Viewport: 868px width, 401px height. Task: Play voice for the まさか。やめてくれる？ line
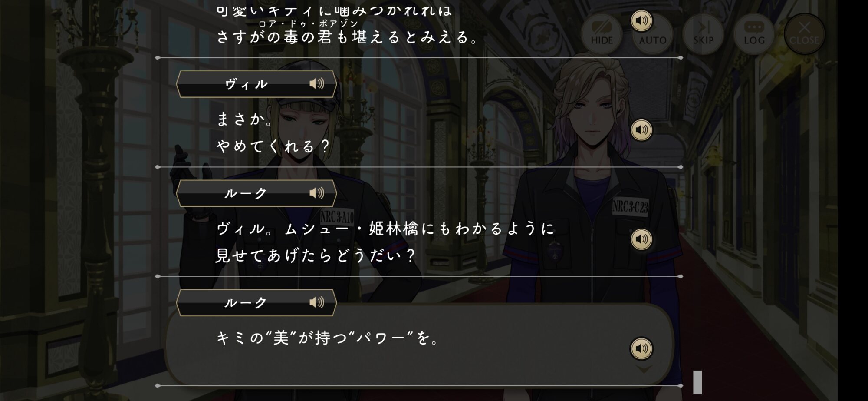(x=641, y=130)
